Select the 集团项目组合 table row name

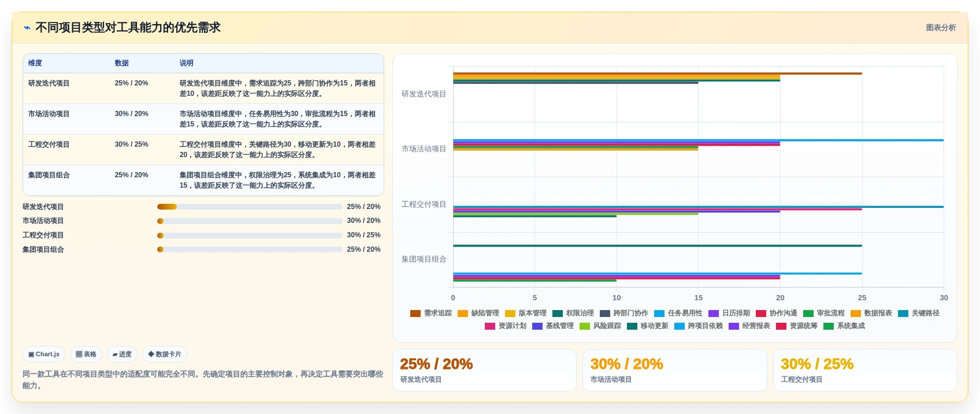click(x=49, y=175)
